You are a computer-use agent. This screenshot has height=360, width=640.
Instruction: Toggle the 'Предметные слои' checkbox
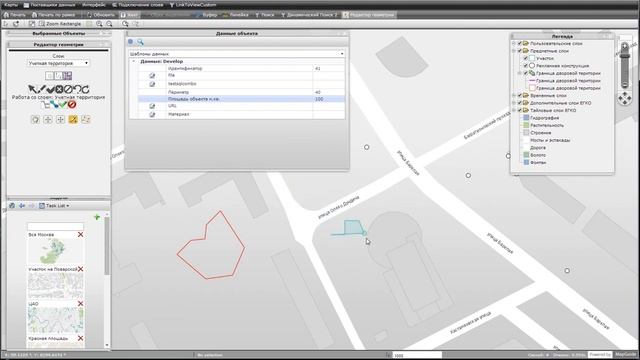(520, 51)
